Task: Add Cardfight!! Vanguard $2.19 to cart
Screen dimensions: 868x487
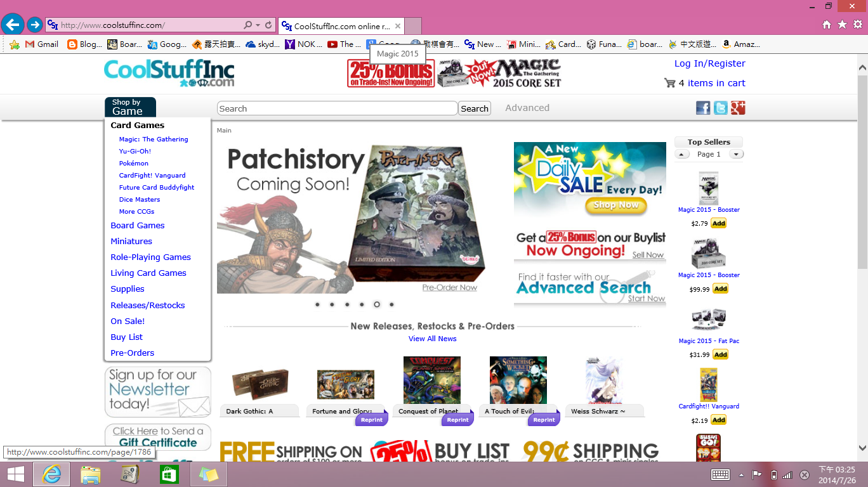Action: pos(718,420)
